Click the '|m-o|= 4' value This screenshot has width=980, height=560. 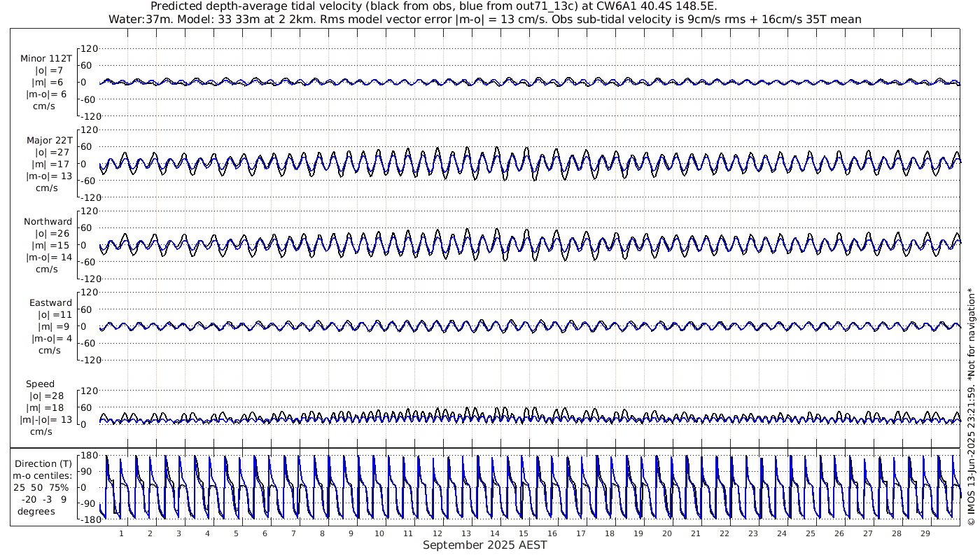tap(52, 339)
